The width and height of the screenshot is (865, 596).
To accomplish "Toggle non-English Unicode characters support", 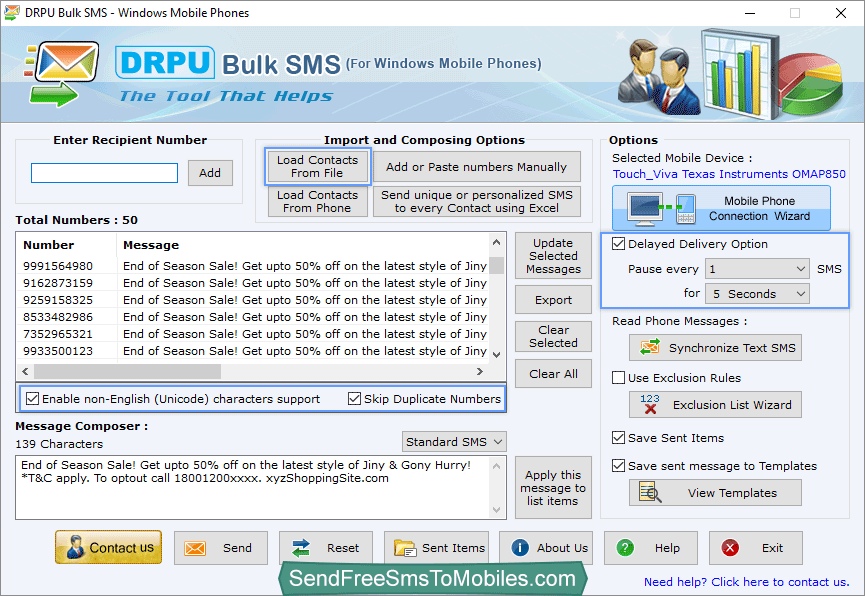I will [33, 398].
